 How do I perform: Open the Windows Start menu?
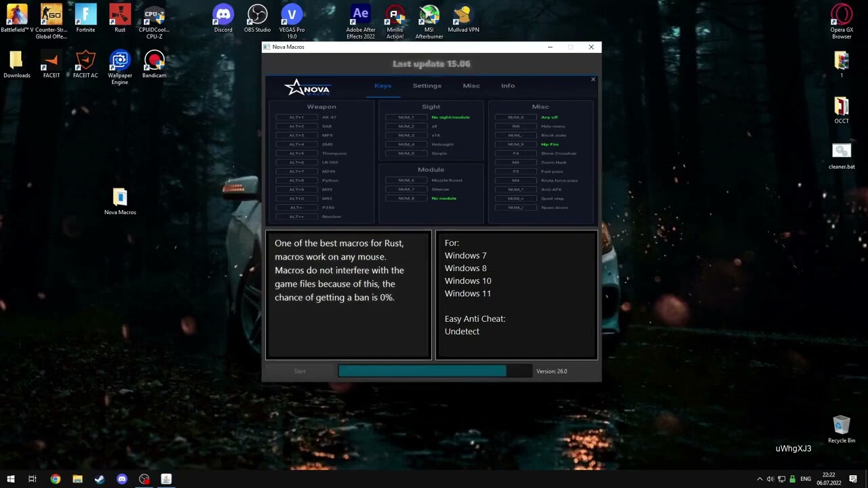coord(11,479)
